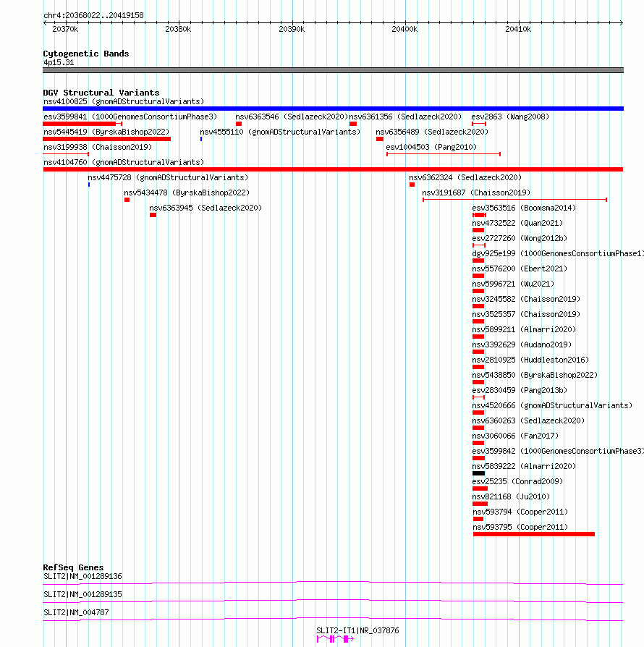Open nsv5438850 (ByrskaBishop2022) variant
The image size is (644, 647).
[535, 376]
